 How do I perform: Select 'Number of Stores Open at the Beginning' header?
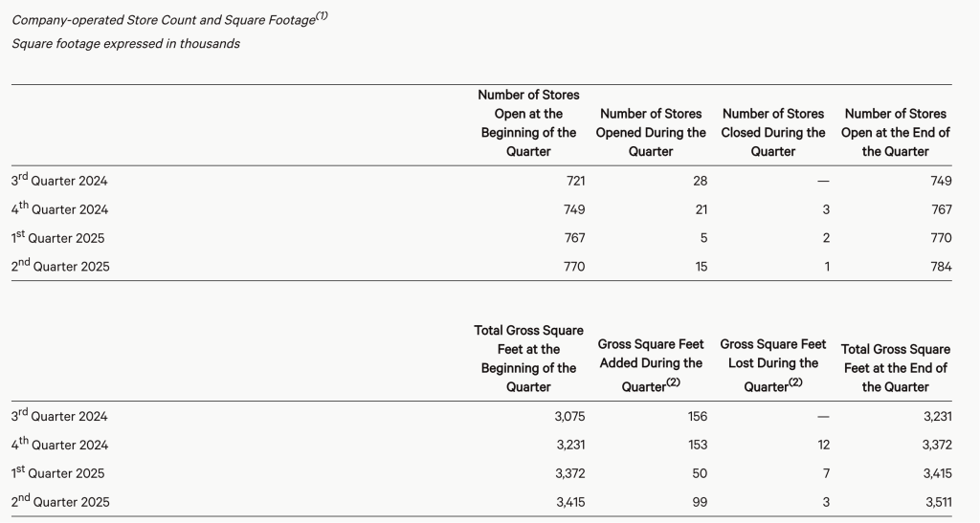(x=528, y=123)
